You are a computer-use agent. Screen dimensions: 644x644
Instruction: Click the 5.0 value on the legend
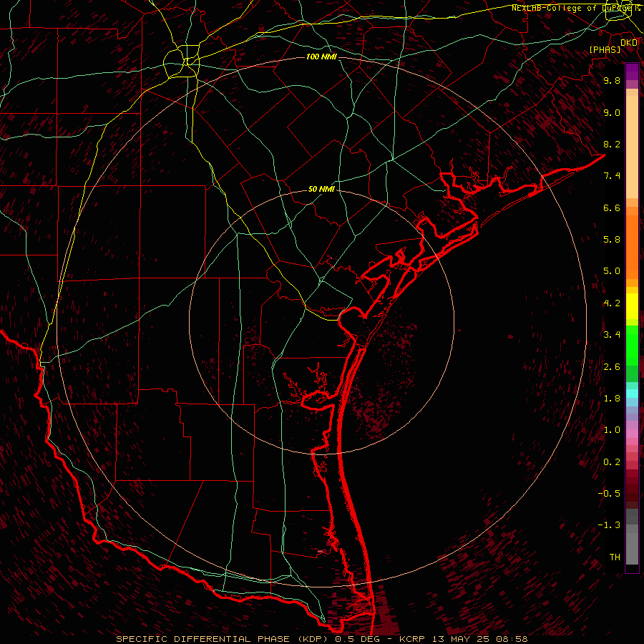point(612,271)
